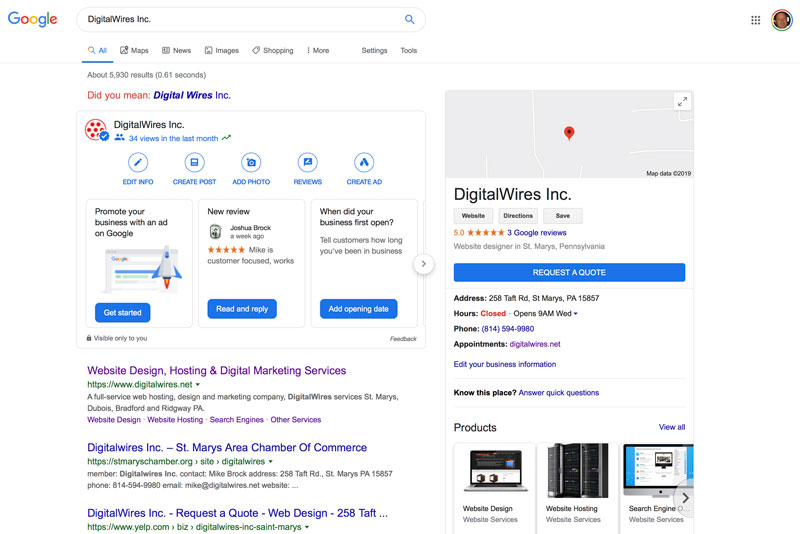This screenshot has width=800, height=534.
Task: Open the Yelp Request a Quote result
Action: [x=237, y=513]
